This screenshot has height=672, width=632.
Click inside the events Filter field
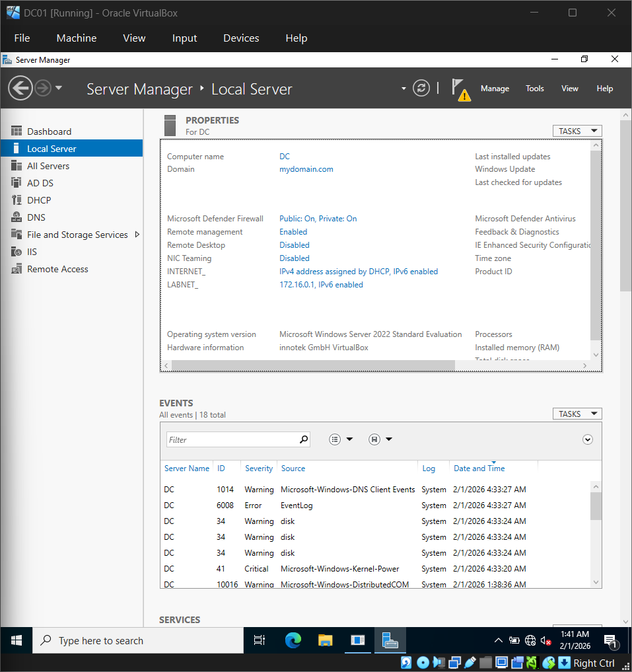(x=231, y=439)
